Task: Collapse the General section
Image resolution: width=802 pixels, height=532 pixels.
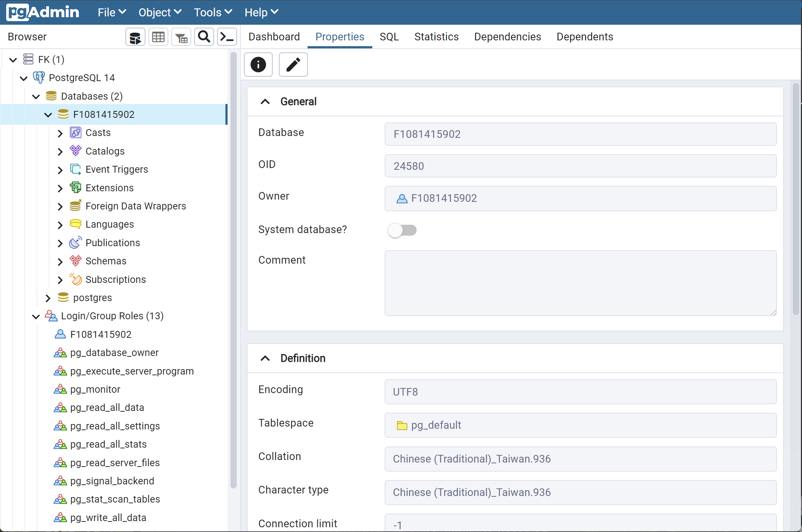Action: tap(265, 101)
